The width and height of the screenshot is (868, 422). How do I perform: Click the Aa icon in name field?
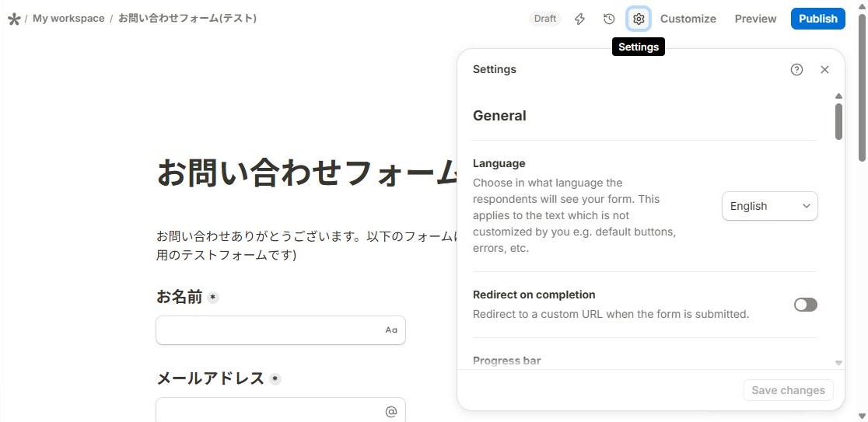click(x=391, y=330)
